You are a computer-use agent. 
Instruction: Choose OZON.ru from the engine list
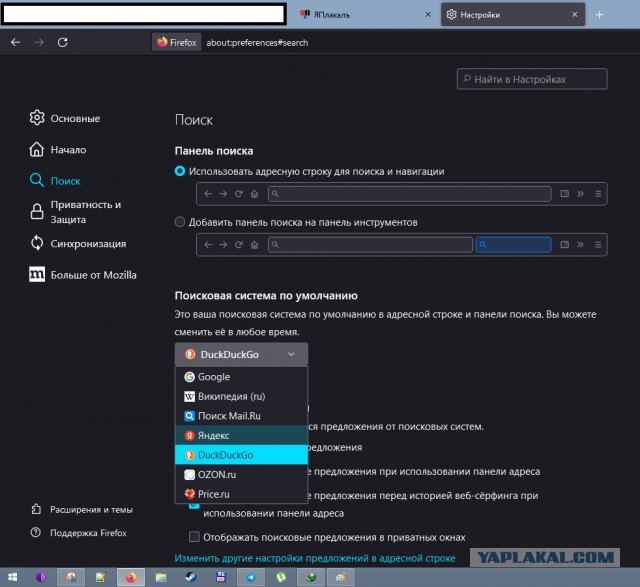coord(241,474)
